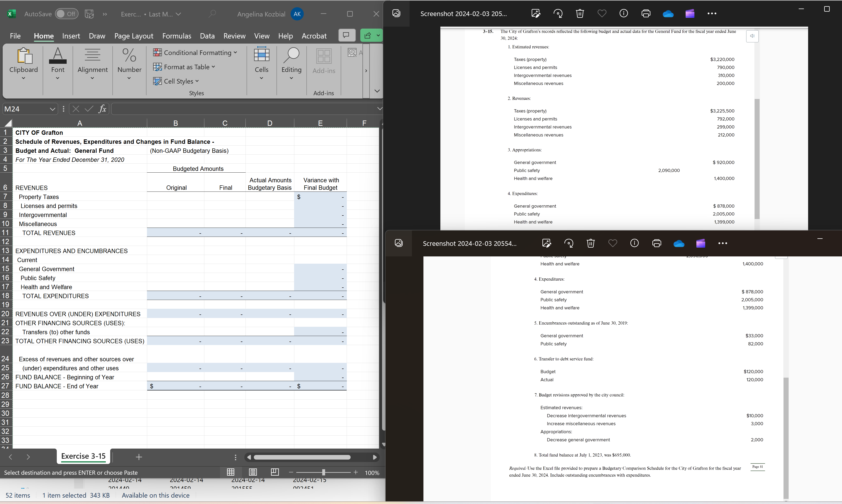Open the Formulas ribbon tab

coord(177,36)
